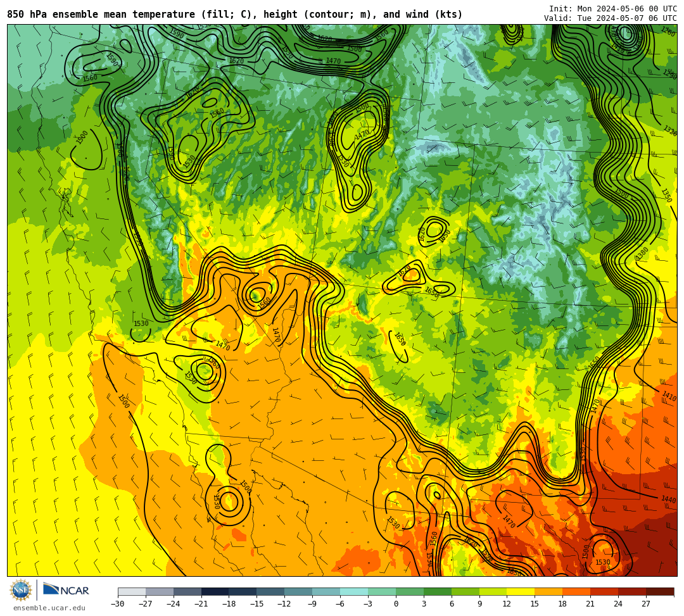Pick the -27 to -24 gray swatch
684x616 pixels.
tap(160, 591)
